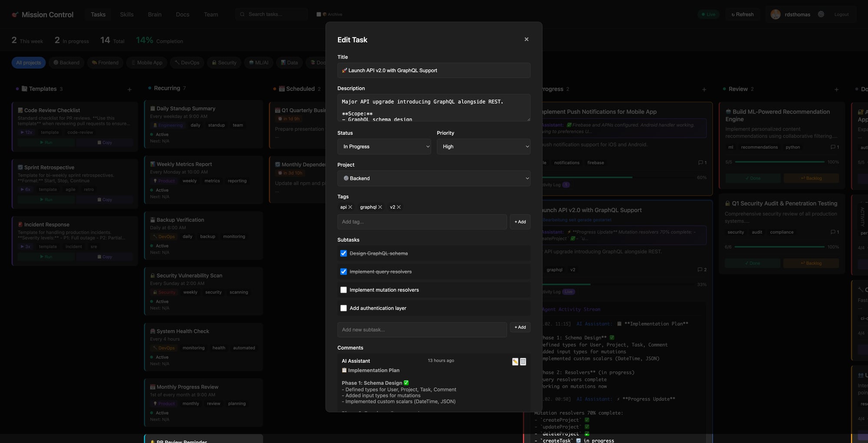This screenshot has height=443, width=868.
Task: Click the Search tasks field
Action: [271, 14]
